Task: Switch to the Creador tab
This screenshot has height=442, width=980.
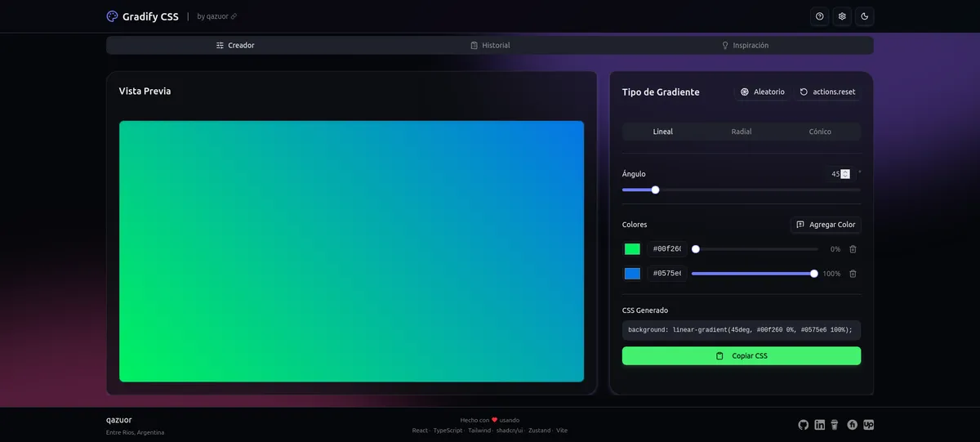Action: [x=235, y=46]
